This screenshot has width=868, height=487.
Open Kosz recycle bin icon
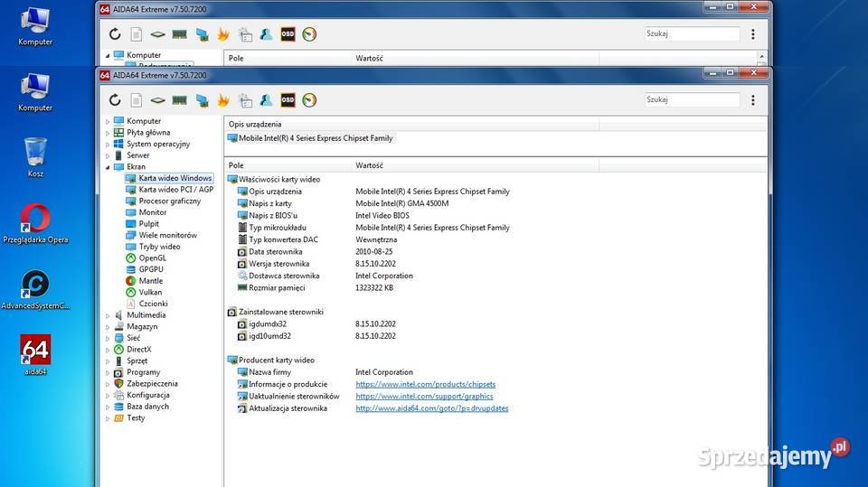pyautogui.click(x=35, y=158)
